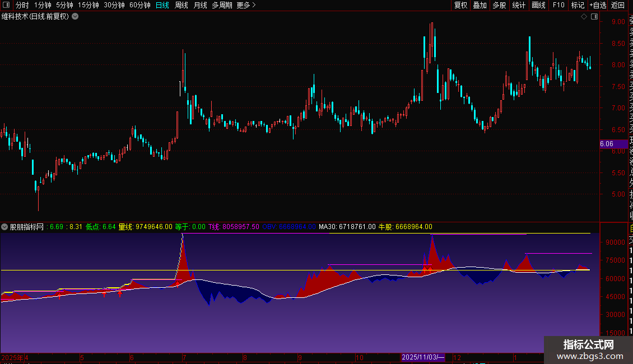Add stock via +自选 button
The image size is (633, 364).
(x=598, y=5)
